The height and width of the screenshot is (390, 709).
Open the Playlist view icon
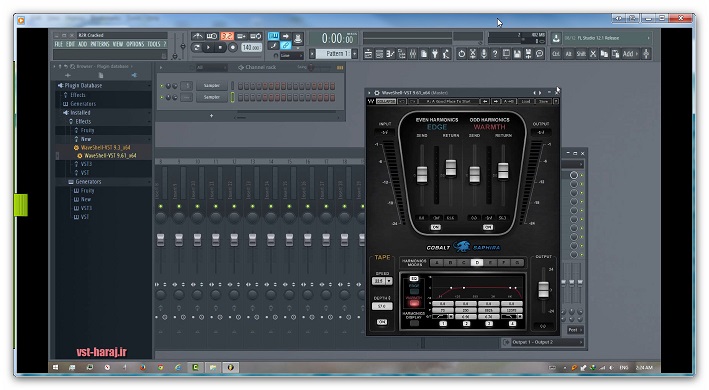[x=368, y=54]
